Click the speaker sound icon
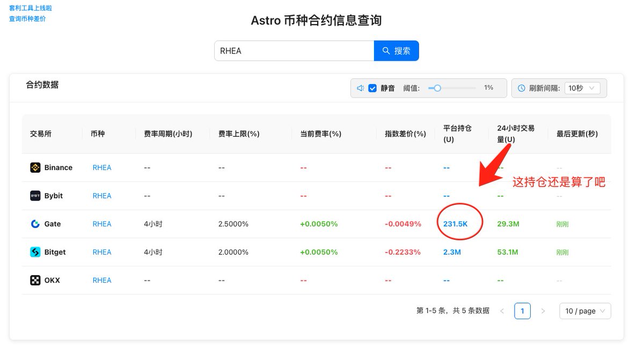The width and height of the screenshot is (644, 353). click(x=361, y=88)
